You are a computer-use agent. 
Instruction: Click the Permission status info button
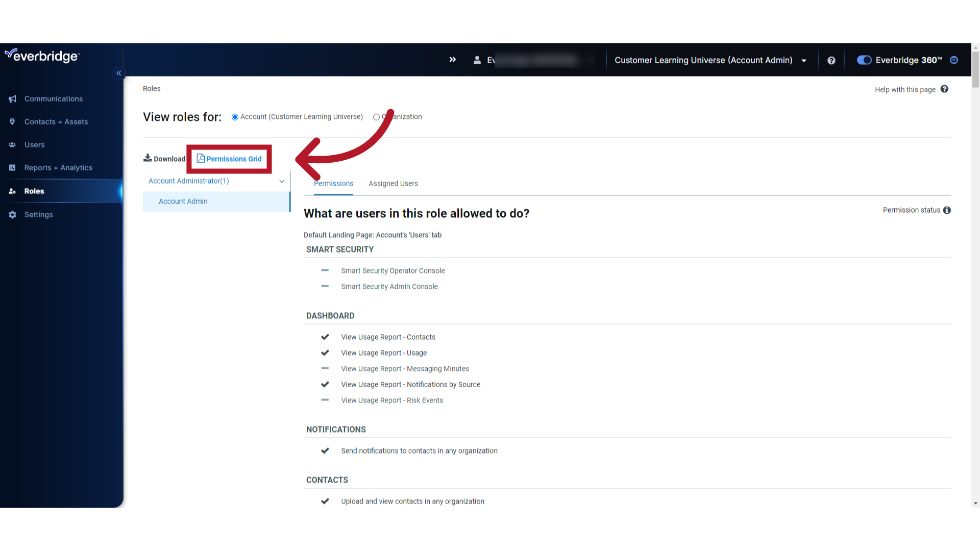pos(946,210)
